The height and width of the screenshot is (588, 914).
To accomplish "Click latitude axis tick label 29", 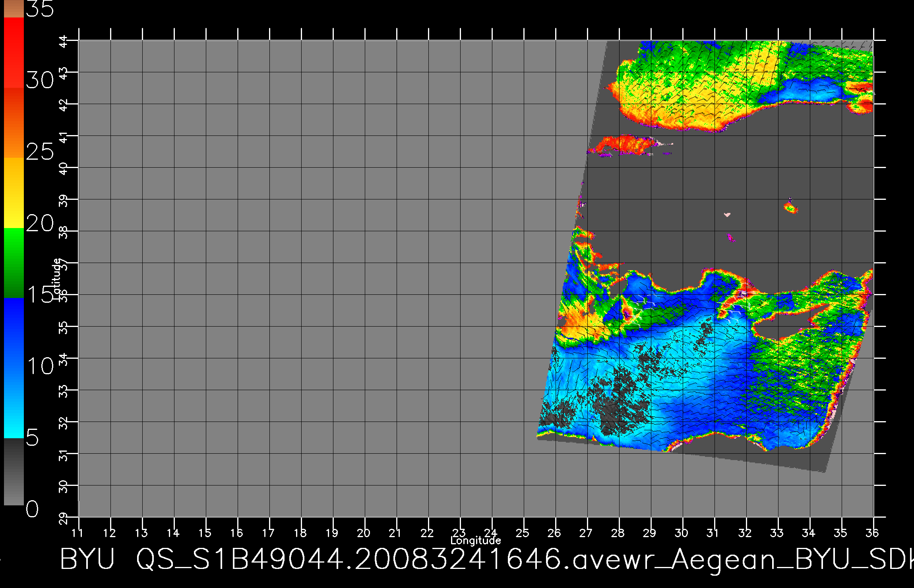I will click(64, 518).
